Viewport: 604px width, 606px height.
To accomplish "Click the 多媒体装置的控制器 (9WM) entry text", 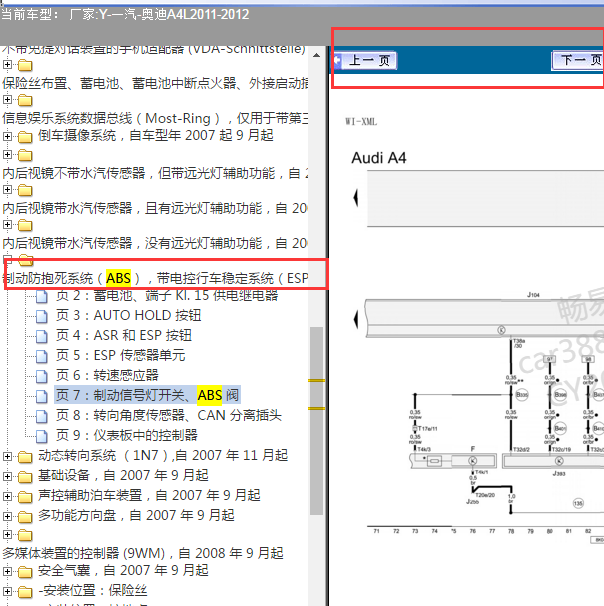I will coord(143,553).
